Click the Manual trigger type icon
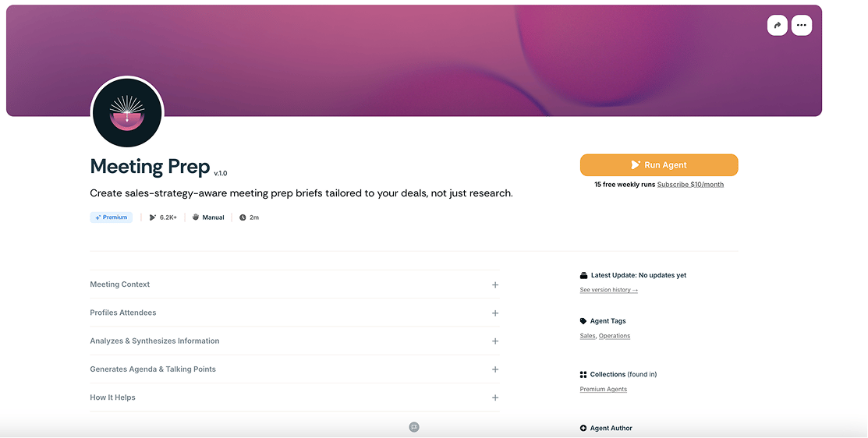The height and width of the screenshot is (438, 868). coord(196,217)
